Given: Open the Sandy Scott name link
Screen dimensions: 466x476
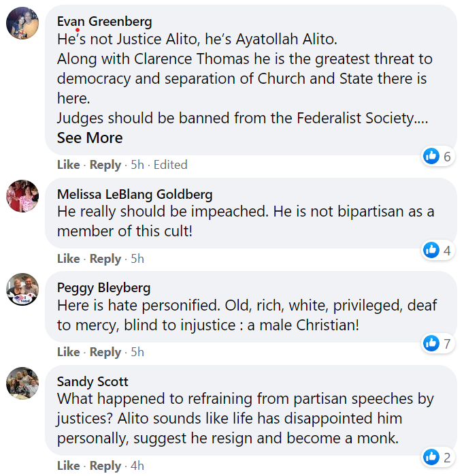Looking at the screenshot, I should pos(93,381).
